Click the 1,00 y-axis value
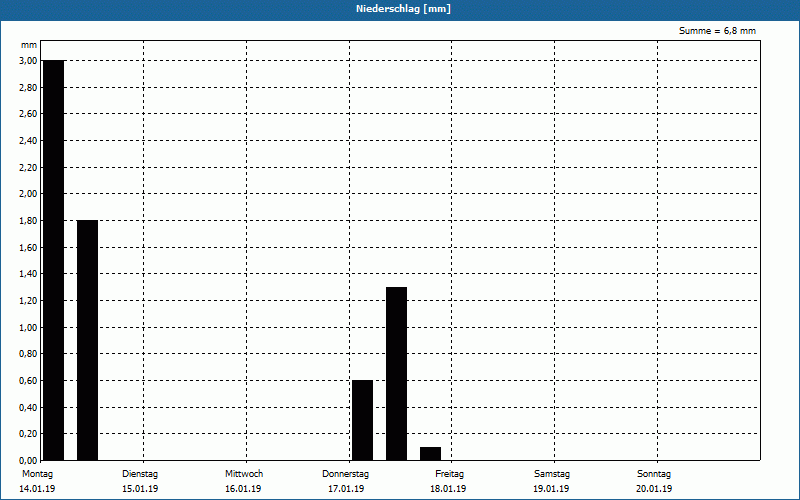800x500 pixels. [x=28, y=327]
